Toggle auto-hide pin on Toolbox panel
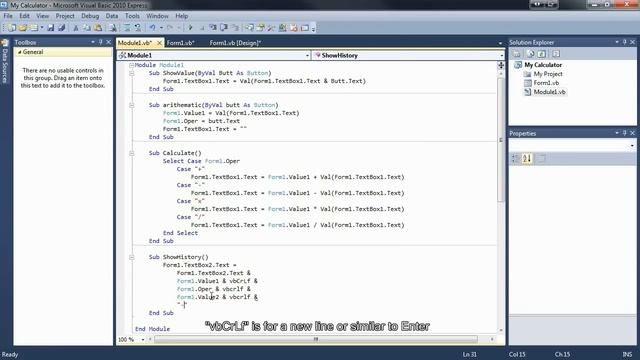This screenshot has width=640, height=360. coord(101,42)
